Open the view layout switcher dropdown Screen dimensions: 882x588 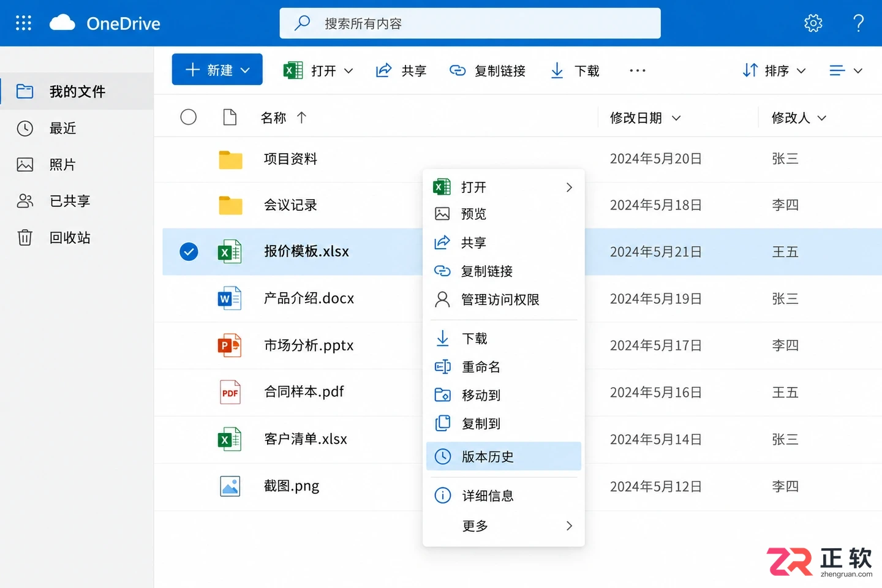846,70
